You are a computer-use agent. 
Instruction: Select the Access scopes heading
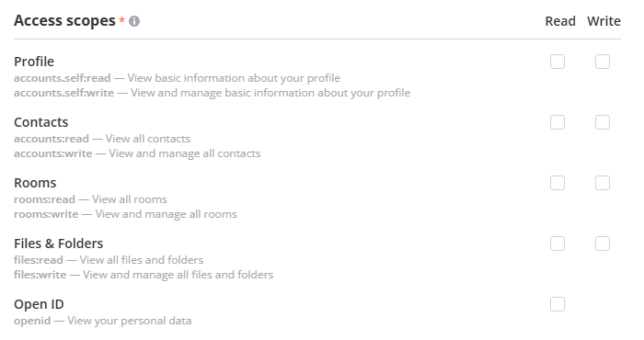pos(64,21)
